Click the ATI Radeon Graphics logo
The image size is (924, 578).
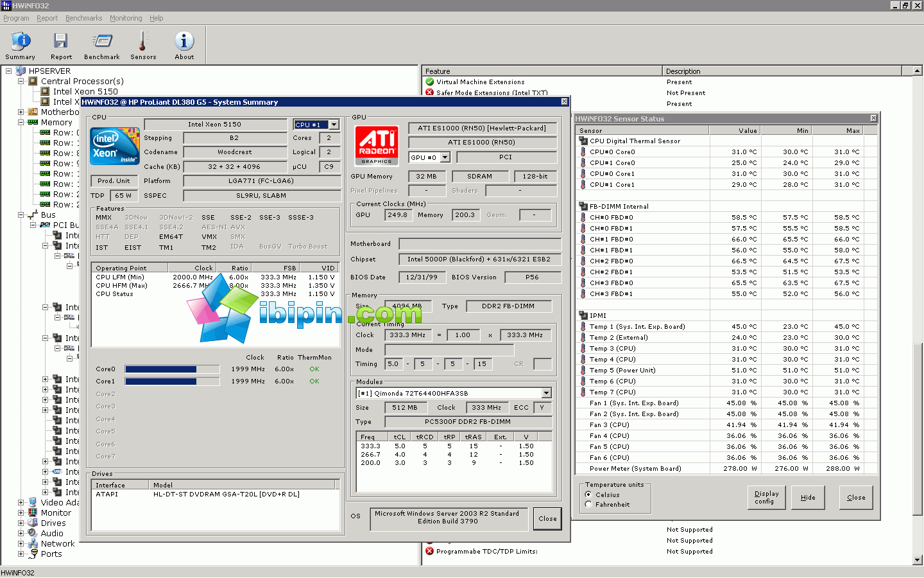pos(377,145)
